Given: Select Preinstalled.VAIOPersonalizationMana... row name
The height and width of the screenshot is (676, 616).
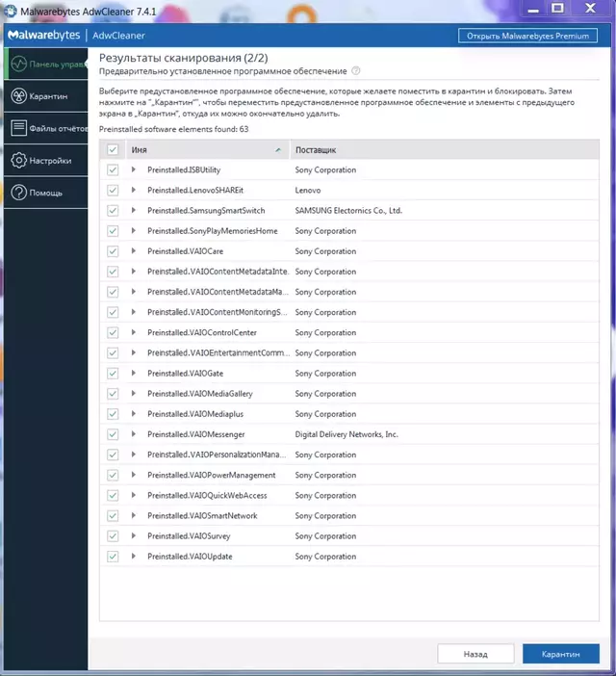Looking at the screenshot, I should click(217, 455).
